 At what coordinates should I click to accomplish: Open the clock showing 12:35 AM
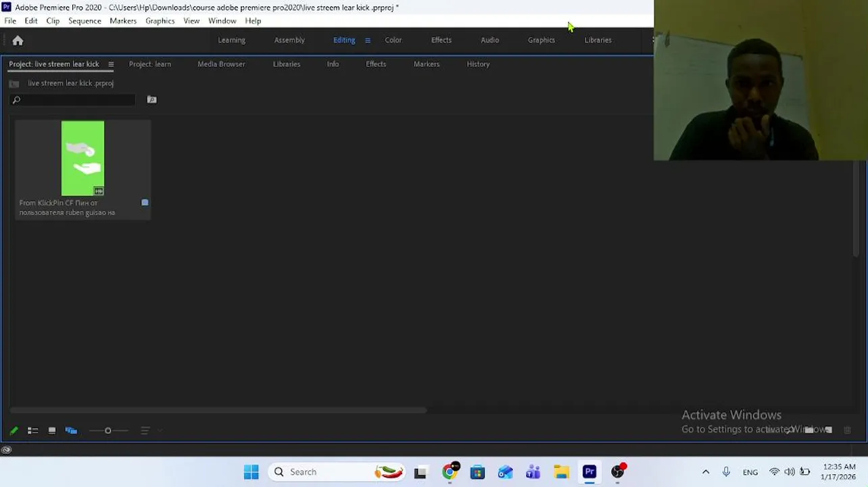839,472
